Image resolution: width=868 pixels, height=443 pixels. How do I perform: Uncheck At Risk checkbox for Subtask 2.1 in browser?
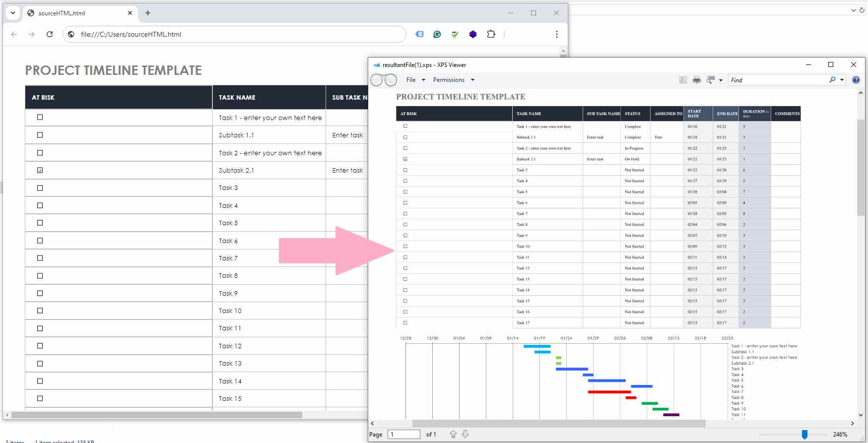tap(40, 170)
